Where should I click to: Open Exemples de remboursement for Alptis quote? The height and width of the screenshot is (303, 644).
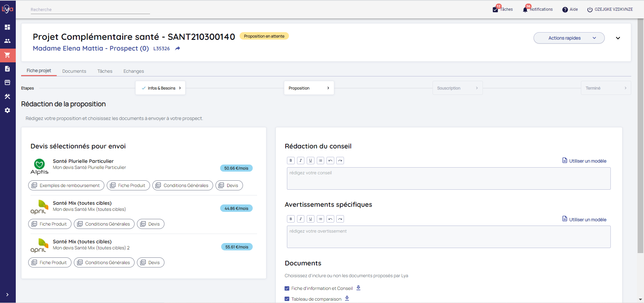pos(66,185)
